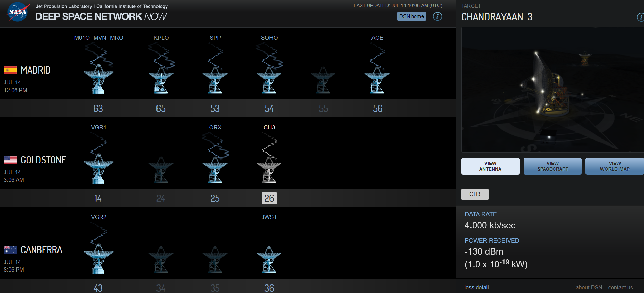Viewport: 644px width, 293px height.
Task: Select Madrid antenna dish 56
Action: click(377, 80)
